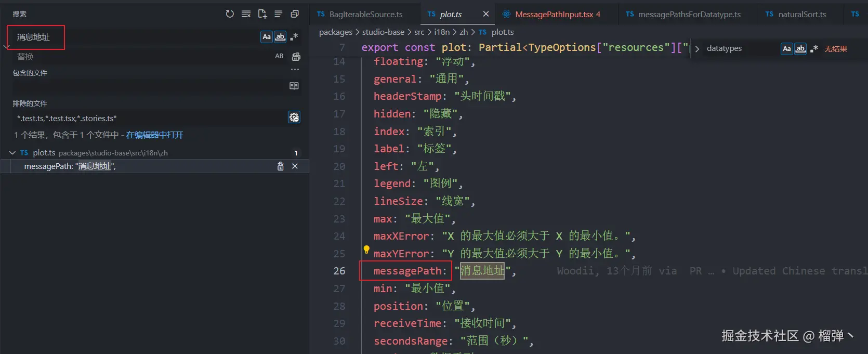
Task: Dismiss the messagePath search result
Action: 295,166
